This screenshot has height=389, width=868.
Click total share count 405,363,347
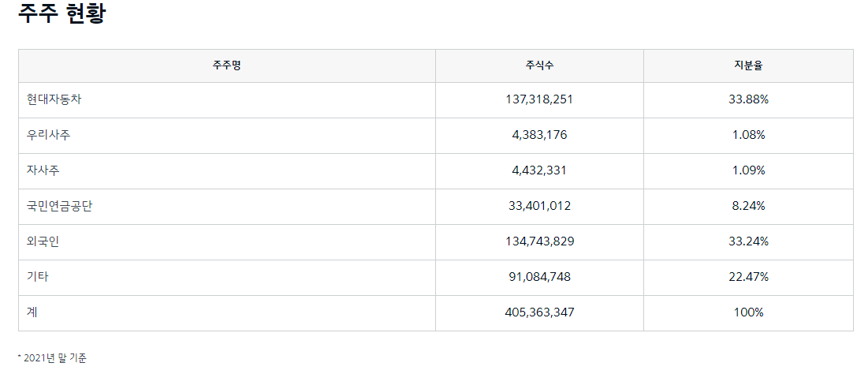pyautogui.click(x=539, y=312)
